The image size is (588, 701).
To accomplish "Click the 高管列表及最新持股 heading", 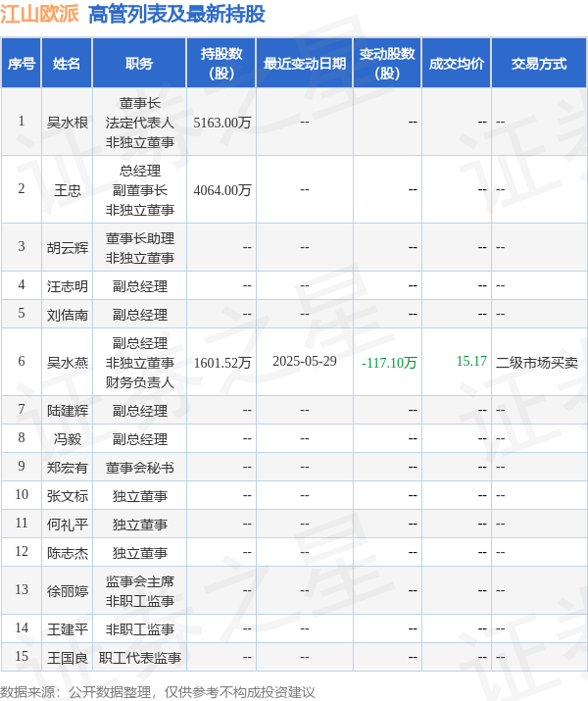I will (x=177, y=15).
